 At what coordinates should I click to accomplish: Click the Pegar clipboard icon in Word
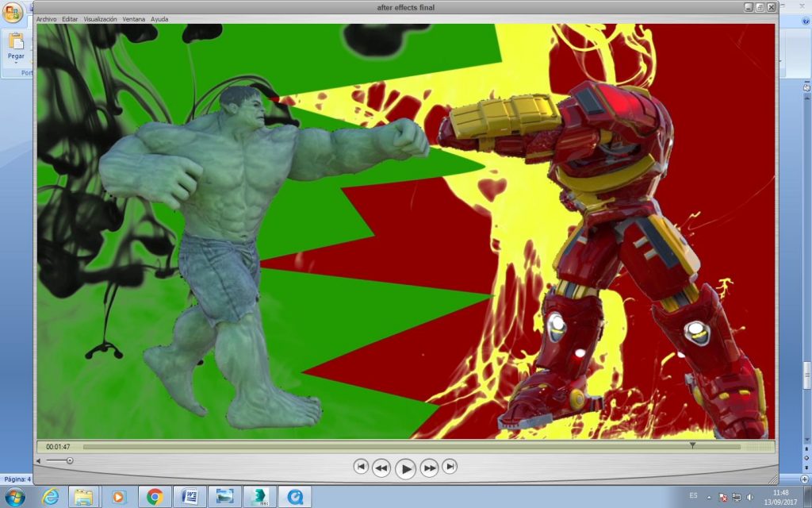coord(14,40)
